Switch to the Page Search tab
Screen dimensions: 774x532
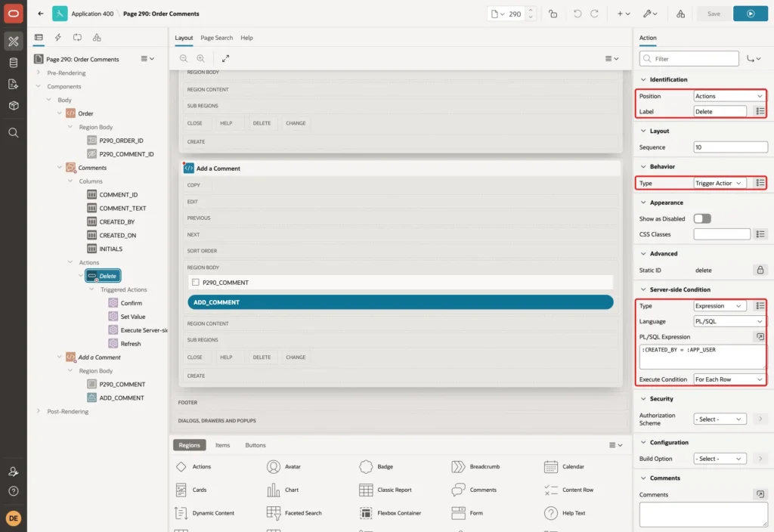(x=216, y=38)
